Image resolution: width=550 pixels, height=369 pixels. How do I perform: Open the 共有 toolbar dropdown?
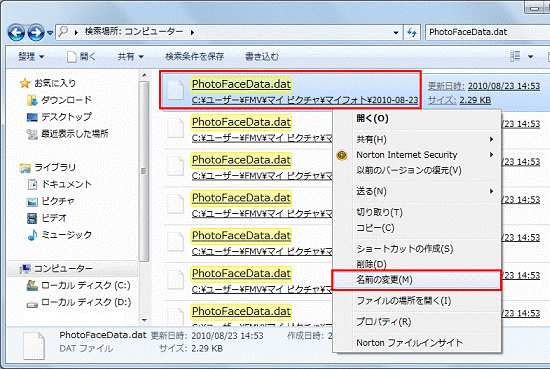pos(130,56)
